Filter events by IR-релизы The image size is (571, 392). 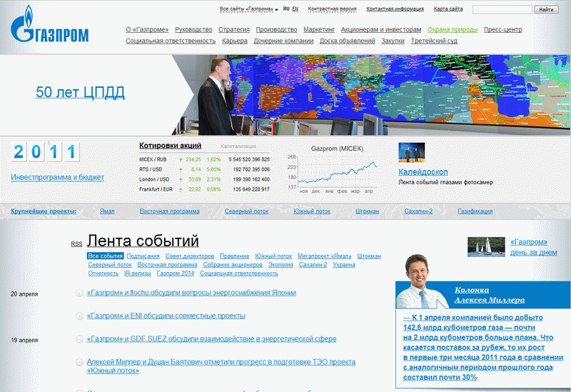(x=138, y=273)
